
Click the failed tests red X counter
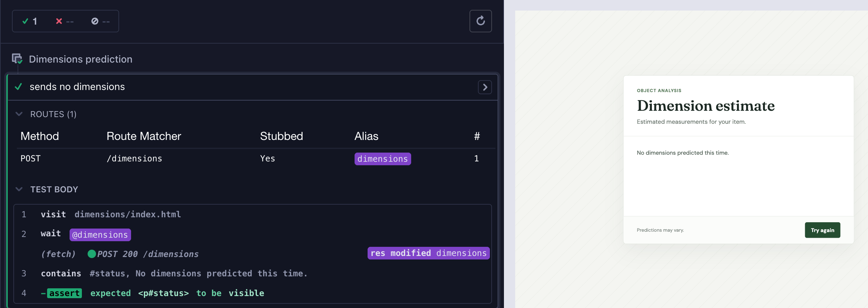[x=65, y=21]
